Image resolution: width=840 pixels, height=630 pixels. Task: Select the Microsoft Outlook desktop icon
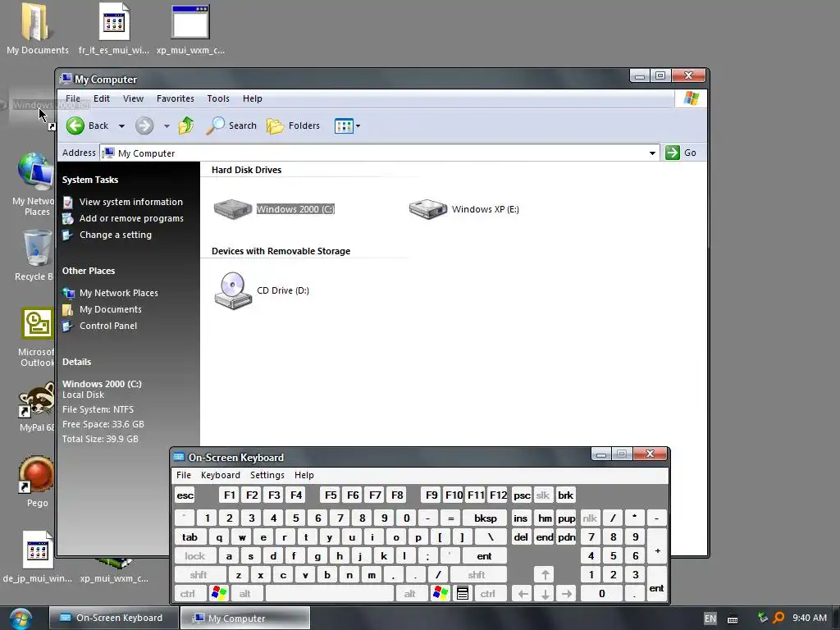pos(36,337)
